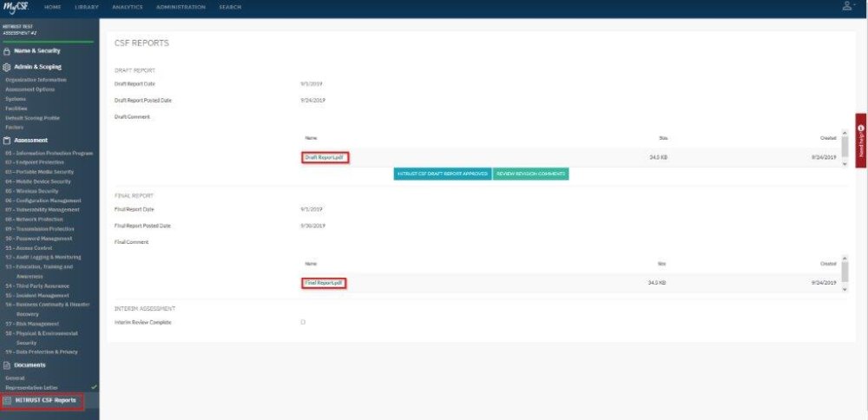Open the Draft Report.pdf file
This screenshot has height=420, width=868.
(325, 158)
